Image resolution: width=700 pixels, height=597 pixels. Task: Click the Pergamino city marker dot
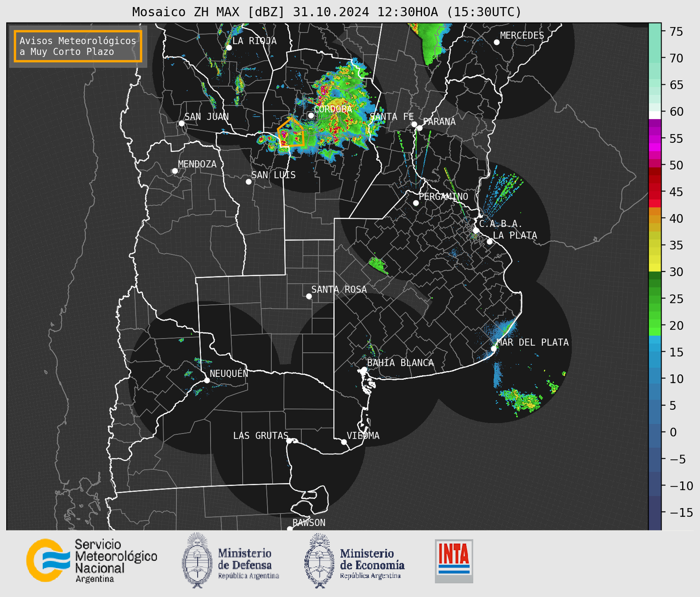coord(416,203)
